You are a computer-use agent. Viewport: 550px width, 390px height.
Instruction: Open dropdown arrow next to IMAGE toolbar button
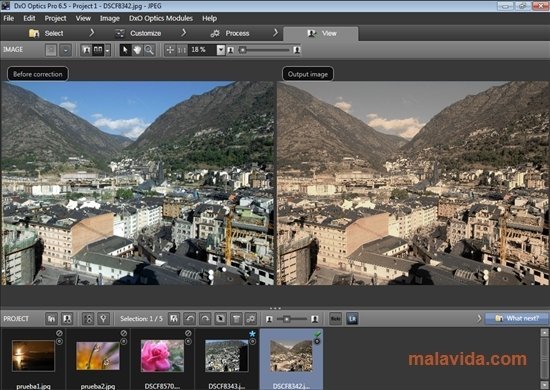[66, 50]
